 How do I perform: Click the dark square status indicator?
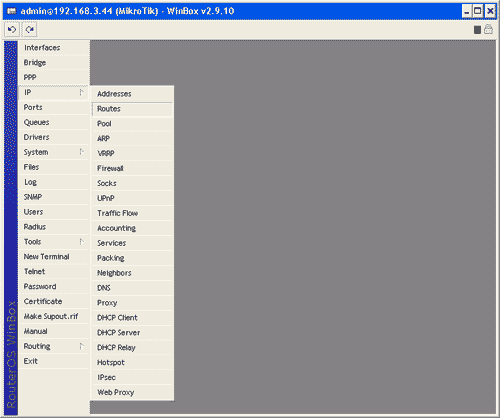click(477, 30)
